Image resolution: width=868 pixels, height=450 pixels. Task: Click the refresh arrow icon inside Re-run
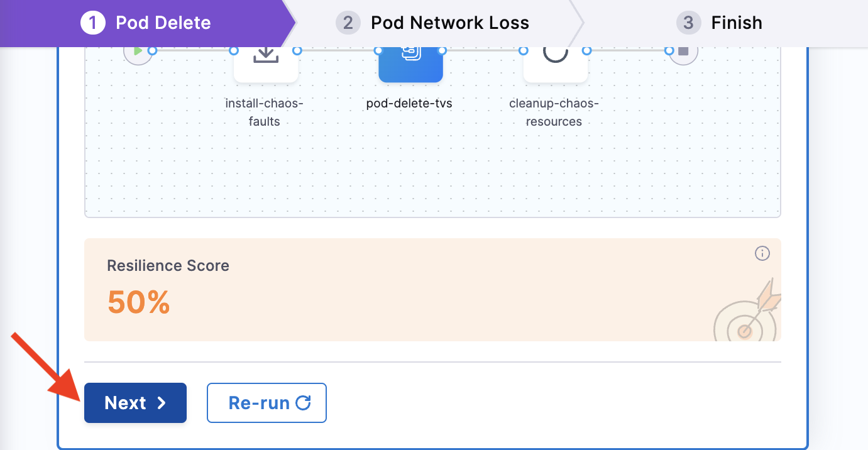(x=304, y=403)
